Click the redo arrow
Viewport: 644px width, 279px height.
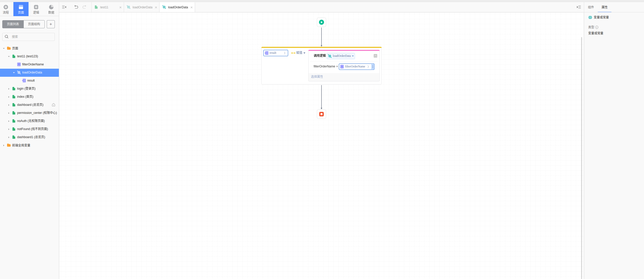tap(84, 7)
